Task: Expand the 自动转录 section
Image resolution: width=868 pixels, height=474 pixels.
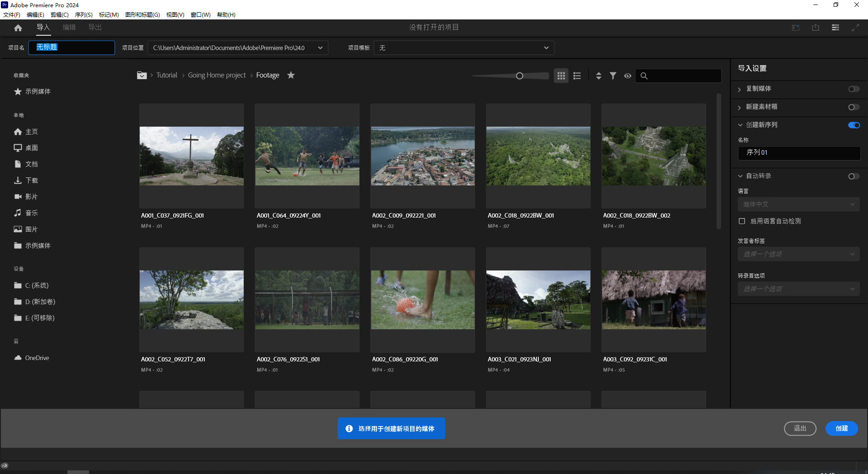Action: coord(741,176)
